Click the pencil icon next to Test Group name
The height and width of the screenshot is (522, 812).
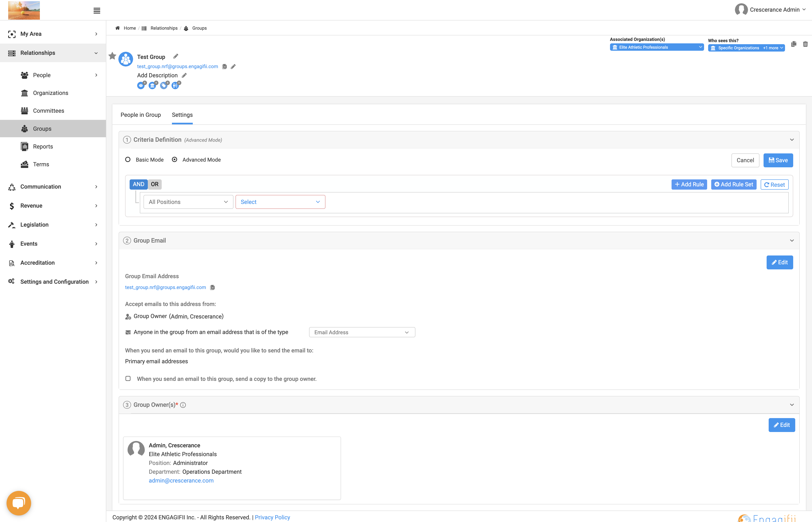[x=175, y=56]
